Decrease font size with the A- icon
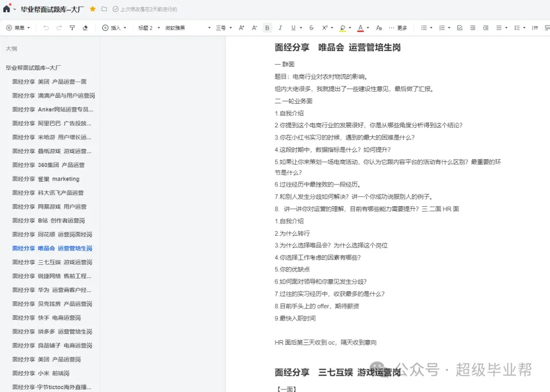Viewport: 550px width, 392px height. [254, 27]
